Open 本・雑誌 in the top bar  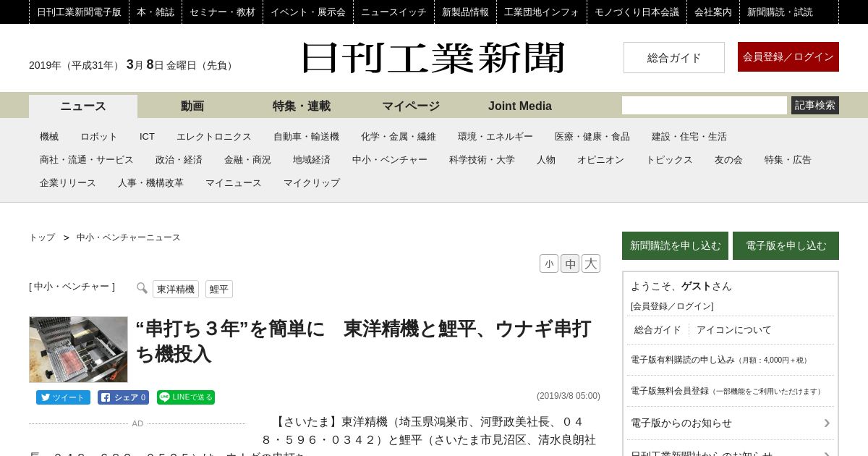point(156,12)
